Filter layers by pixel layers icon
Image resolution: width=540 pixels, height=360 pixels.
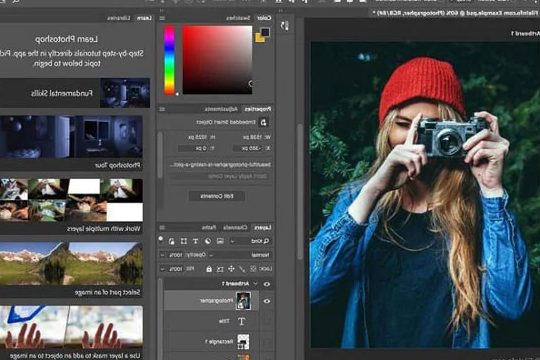tap(220, 241)
